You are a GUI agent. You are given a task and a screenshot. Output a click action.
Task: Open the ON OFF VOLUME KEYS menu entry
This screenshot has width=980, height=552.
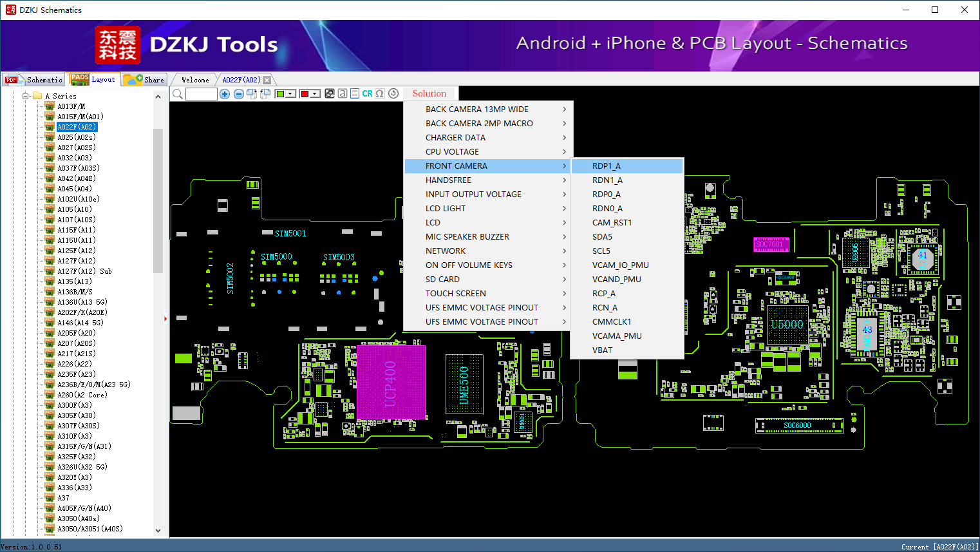[487, 265]
